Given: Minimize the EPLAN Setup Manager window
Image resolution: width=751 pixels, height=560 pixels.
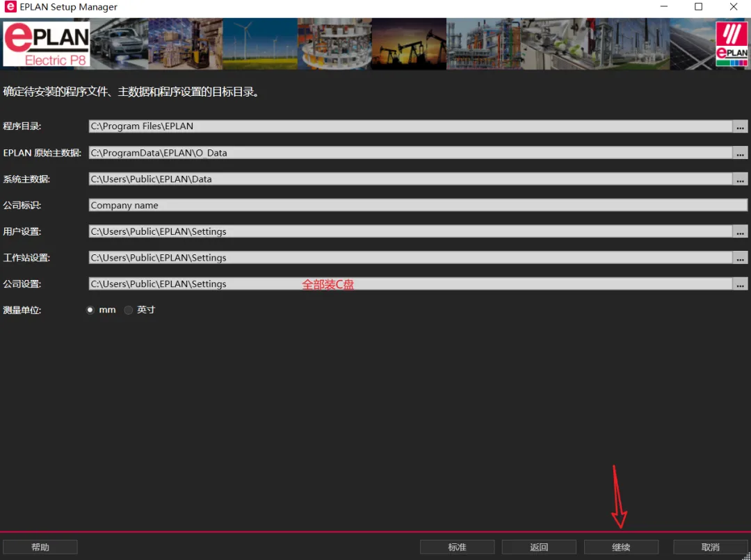Looking at the screenshot, I should tap(664, 7).
